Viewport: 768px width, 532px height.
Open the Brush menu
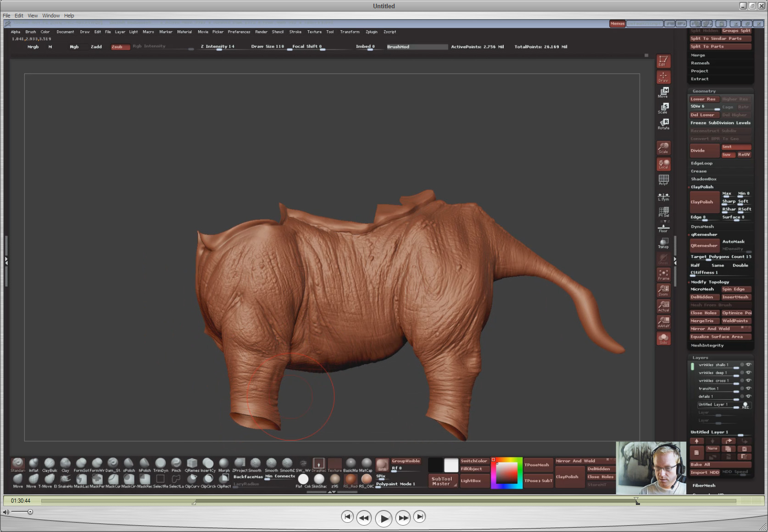coord(31,32)
